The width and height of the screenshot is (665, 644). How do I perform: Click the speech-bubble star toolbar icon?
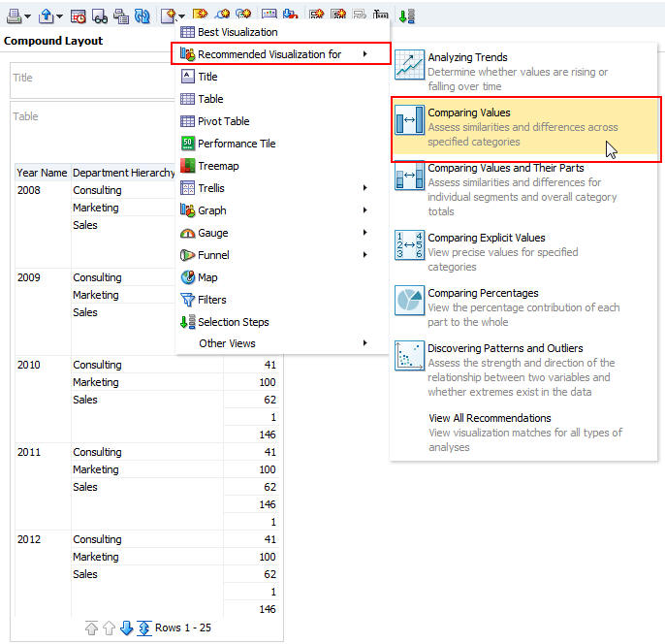(x=243, y=15)
